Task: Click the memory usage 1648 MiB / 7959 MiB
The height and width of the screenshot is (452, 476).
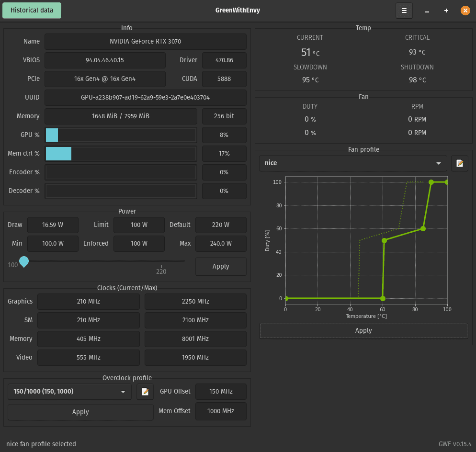Action: (x=121, y=116)
